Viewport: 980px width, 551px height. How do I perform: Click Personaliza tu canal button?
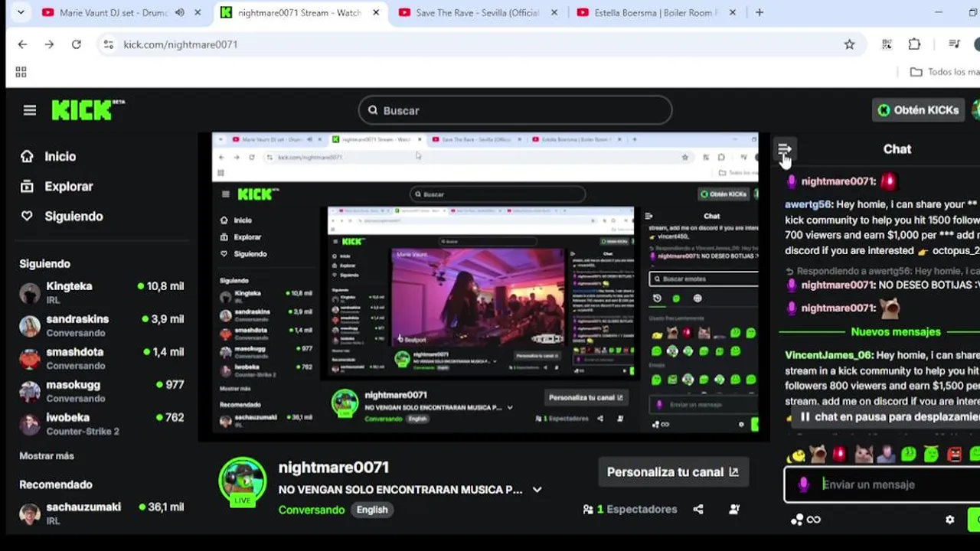pyautogui.click(x=673, y=472)
